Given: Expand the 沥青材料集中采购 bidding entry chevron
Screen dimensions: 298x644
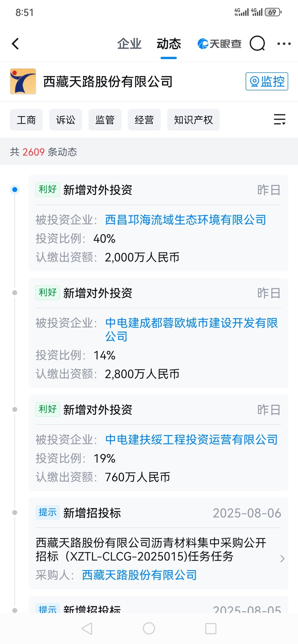Looking at the screenshot, I should pos(282,559).
